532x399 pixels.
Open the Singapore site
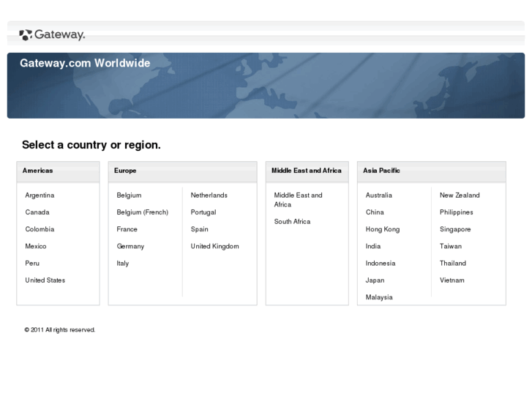click(455, 229)
